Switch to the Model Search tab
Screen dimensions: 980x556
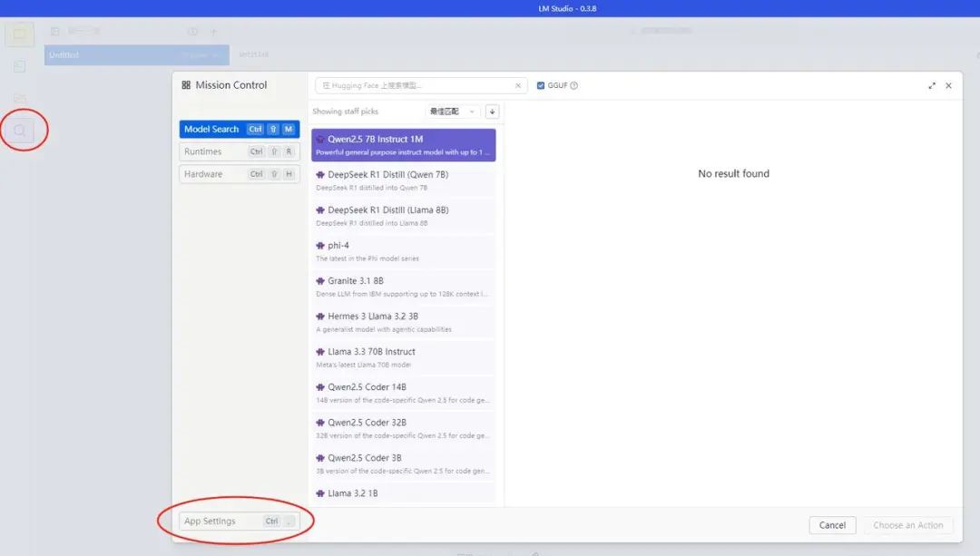click(x=240, y=130)
